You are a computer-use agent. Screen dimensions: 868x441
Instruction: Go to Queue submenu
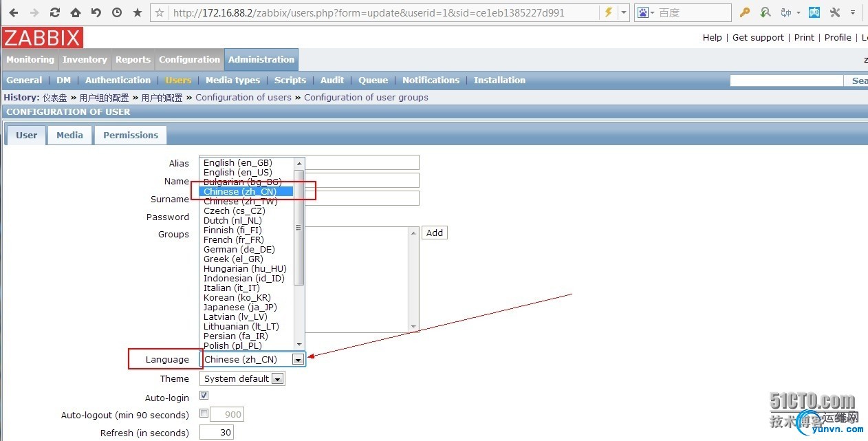(x=373, y=80)
